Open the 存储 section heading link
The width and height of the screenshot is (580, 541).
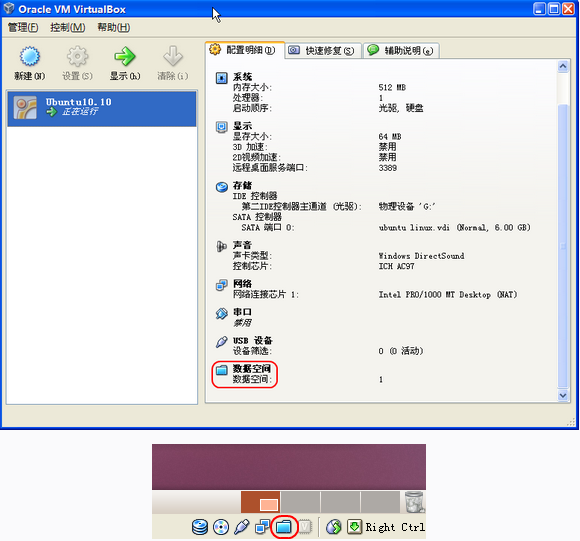coord(242,186)
